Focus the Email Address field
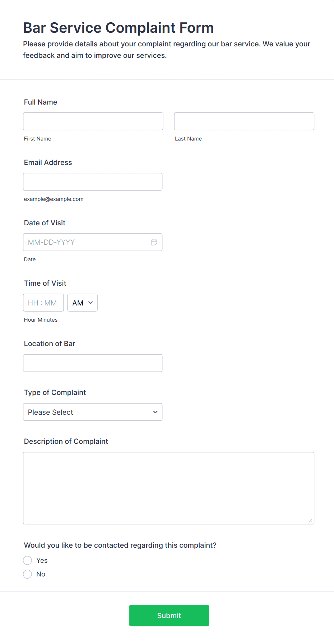The width and height of the screenshot is (334, 644). pyautogui.click(x=93, y=181)
